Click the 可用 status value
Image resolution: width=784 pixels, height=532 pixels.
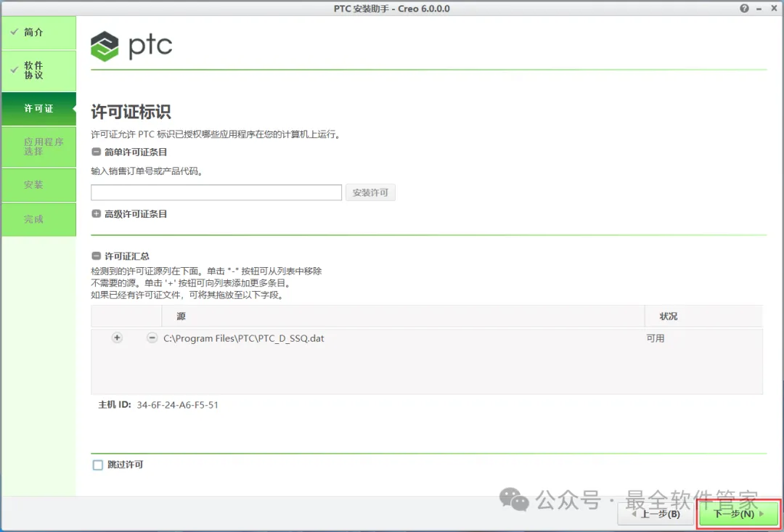click(656, 338)
